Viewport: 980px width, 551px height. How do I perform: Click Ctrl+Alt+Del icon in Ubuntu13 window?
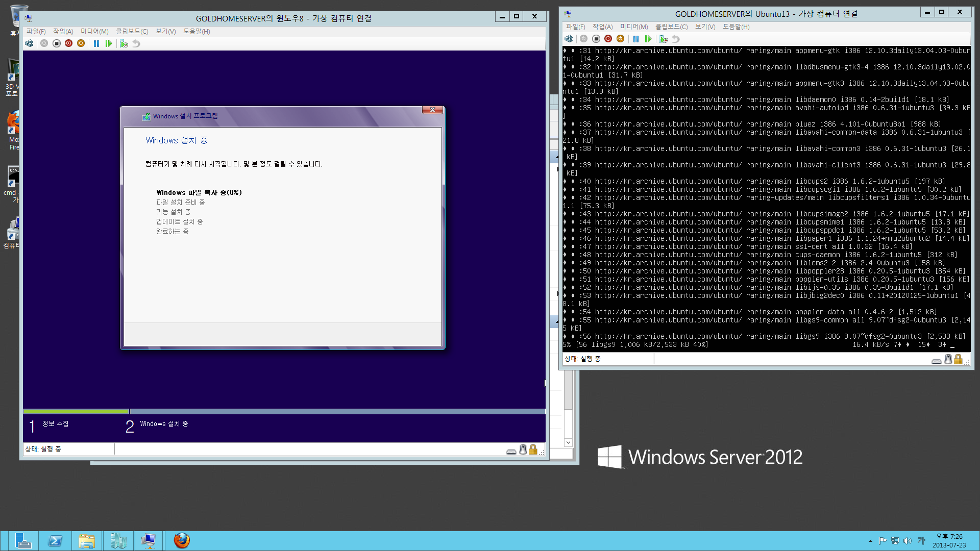point(569,39)
